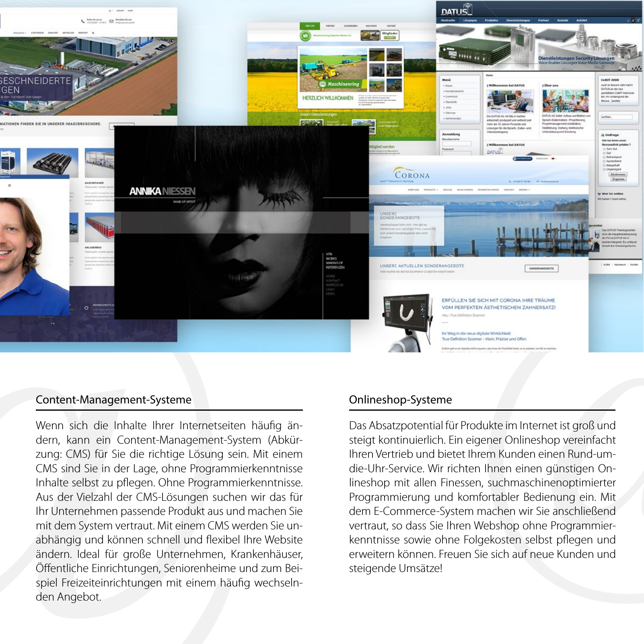Click the next-slide arrow on the Corona lake banner
644x644 pixels.
(x=584, y=226)
